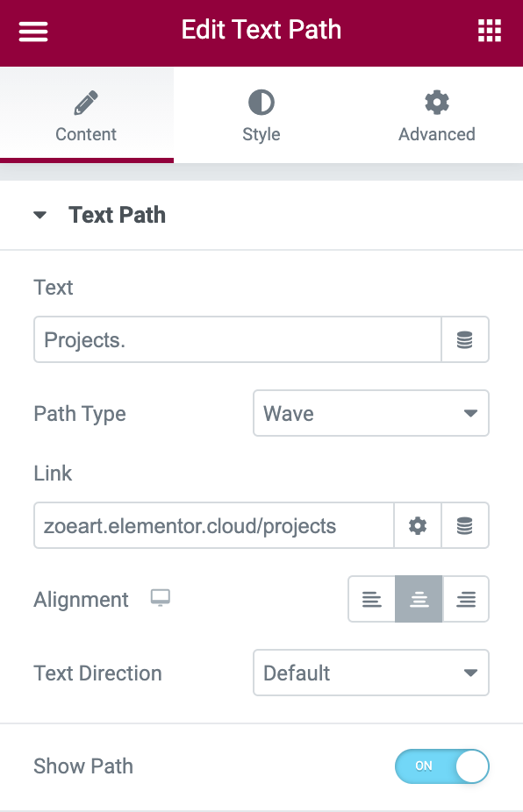This screenshot has width=523, height=812.
Task: Align text right
Action: point(466,599)
